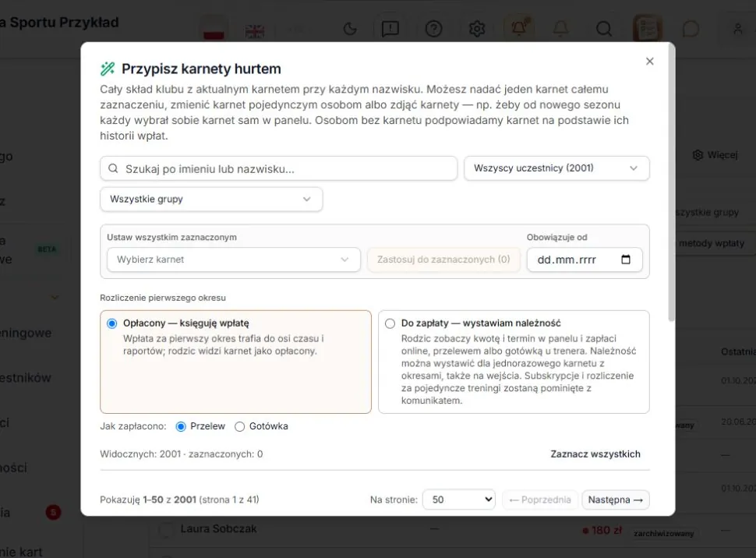Screen dimensions: 756x558
Task: Close the Przypisz karnety hurtem dialog
Action: (x=649, y=62)
